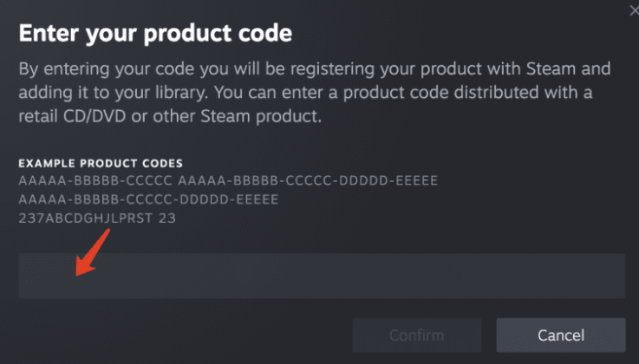Click the 237ABCDGHJLPRST 23 example code

pyautogui.click(x=97, y=218)
